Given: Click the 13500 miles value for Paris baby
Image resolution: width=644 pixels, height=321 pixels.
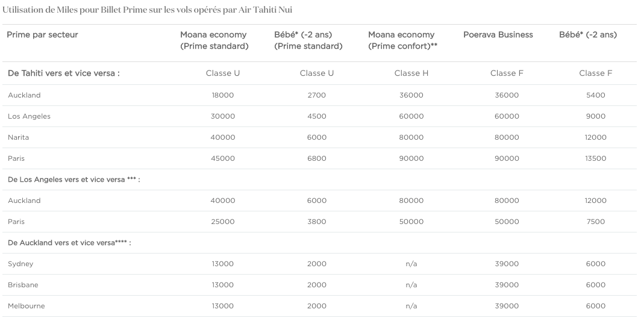Looking at the screenshot, I should (596, 158).
